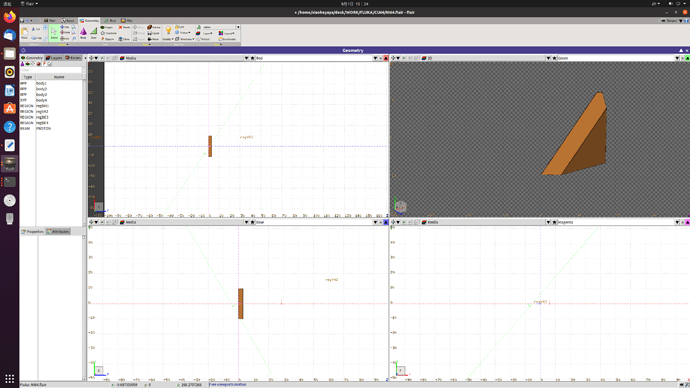Screen dimensions: 690x388
Task: Open Blue viewport layer dropdown
Action: 246,222
